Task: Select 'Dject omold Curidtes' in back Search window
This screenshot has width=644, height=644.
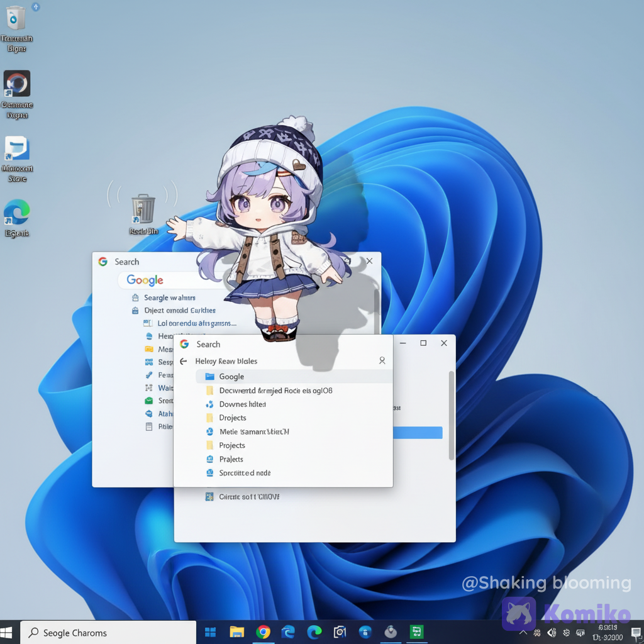Action: click(174, 311)
